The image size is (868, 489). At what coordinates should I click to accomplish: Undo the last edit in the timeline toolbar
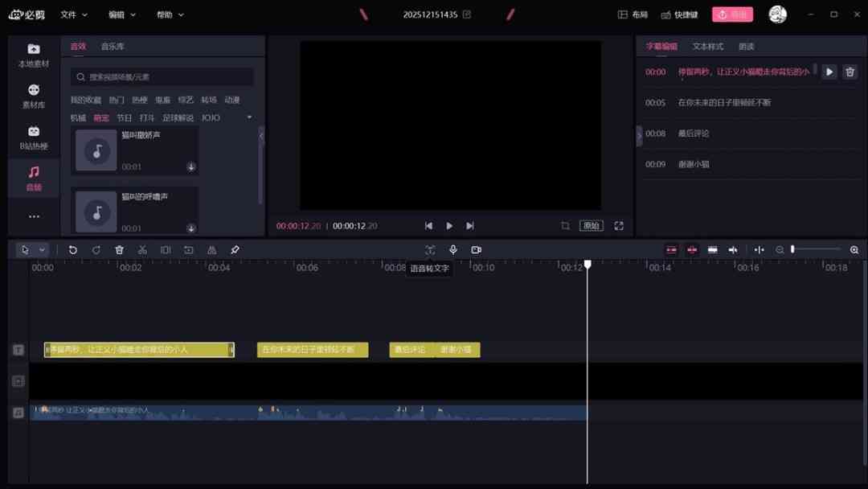click(x=73, y=249)
